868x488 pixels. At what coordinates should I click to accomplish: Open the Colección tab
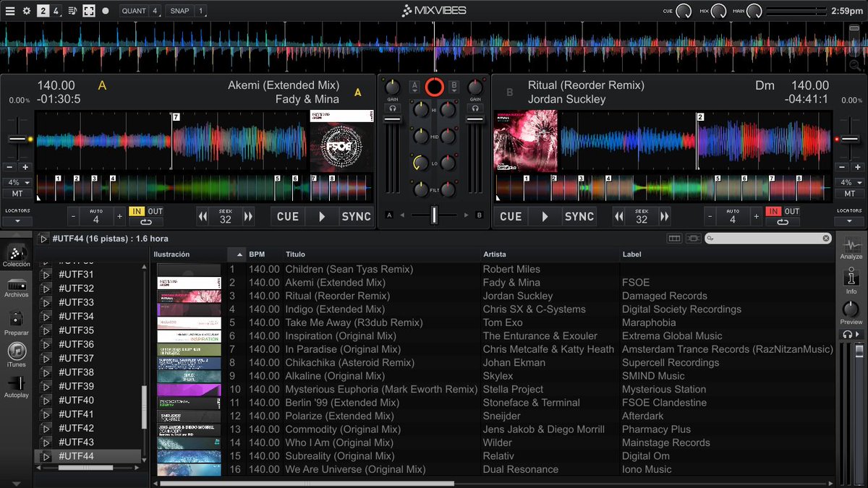tap(17, 255)
